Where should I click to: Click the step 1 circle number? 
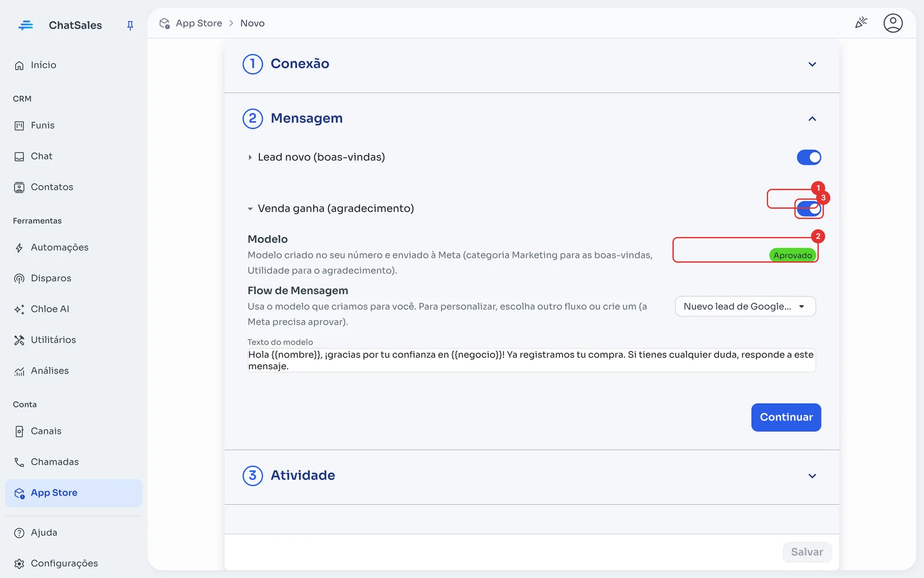pyautogui.click(x=252, y=64)
